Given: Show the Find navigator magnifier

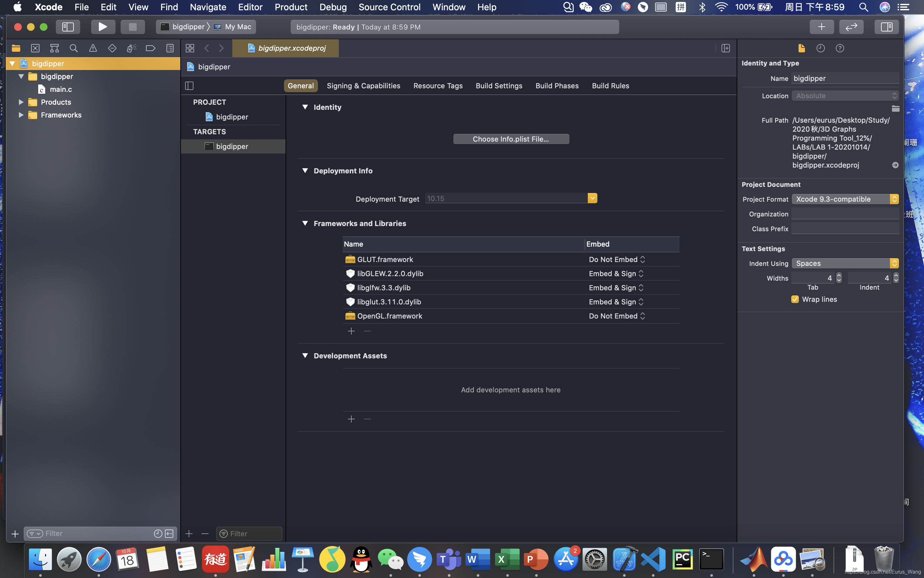Looking at the screenshot, I should 74,48.
